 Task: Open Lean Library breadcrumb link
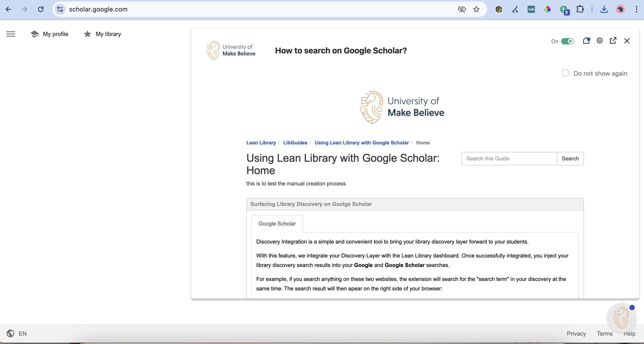pyautogui.click(x=261, y=143)
